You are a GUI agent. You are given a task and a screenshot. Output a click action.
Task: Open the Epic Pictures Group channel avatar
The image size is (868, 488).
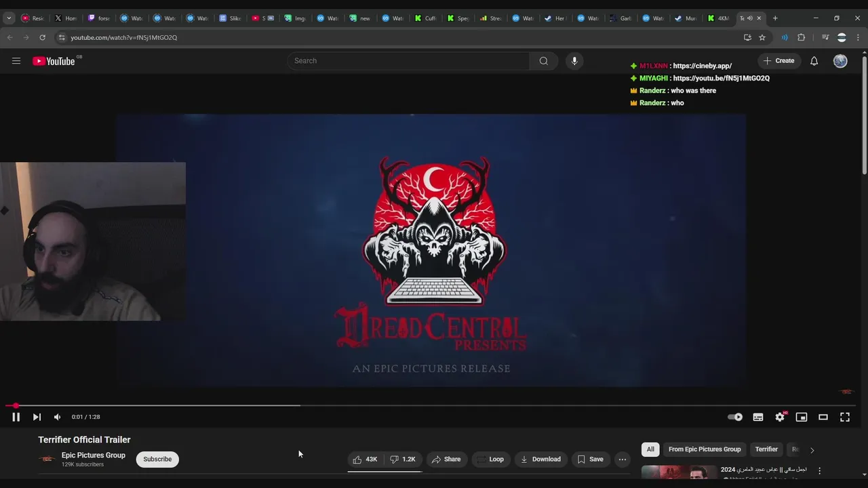pyautogui.click(x=47, y=459)
